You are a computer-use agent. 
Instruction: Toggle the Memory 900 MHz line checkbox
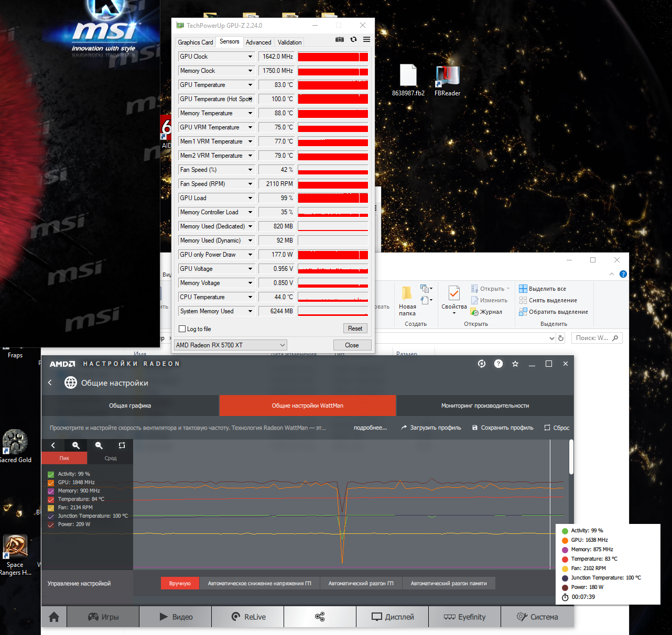[51, 491]
